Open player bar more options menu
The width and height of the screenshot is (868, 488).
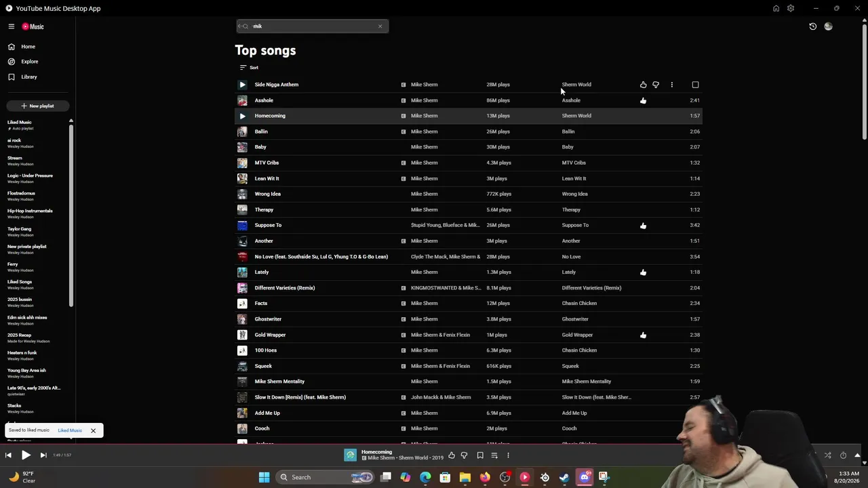pos(508,455)
